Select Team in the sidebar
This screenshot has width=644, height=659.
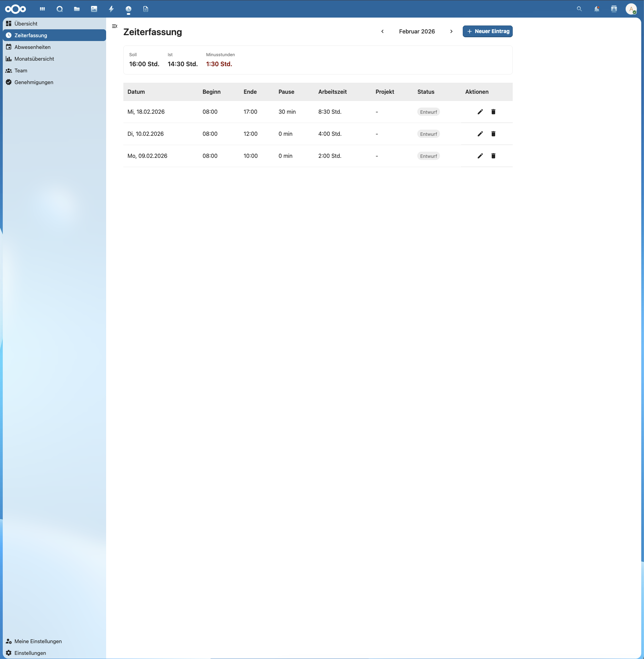[21, 70]
